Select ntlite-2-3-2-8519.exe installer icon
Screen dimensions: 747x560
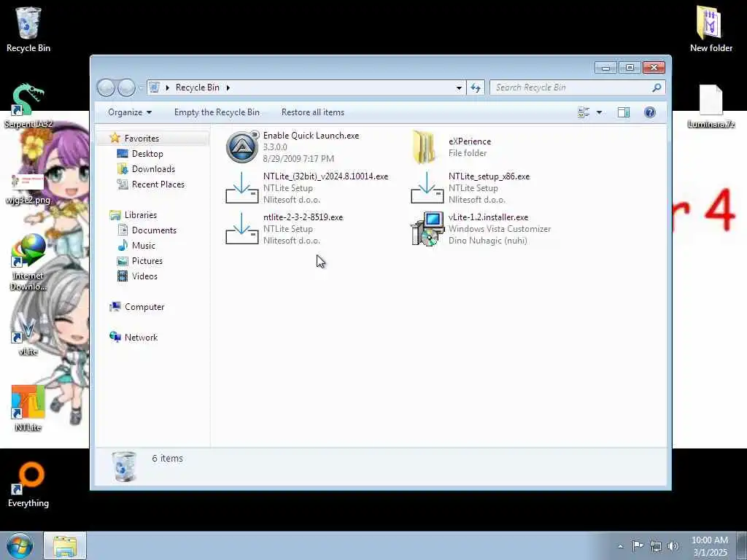click(x=242, y=228)
